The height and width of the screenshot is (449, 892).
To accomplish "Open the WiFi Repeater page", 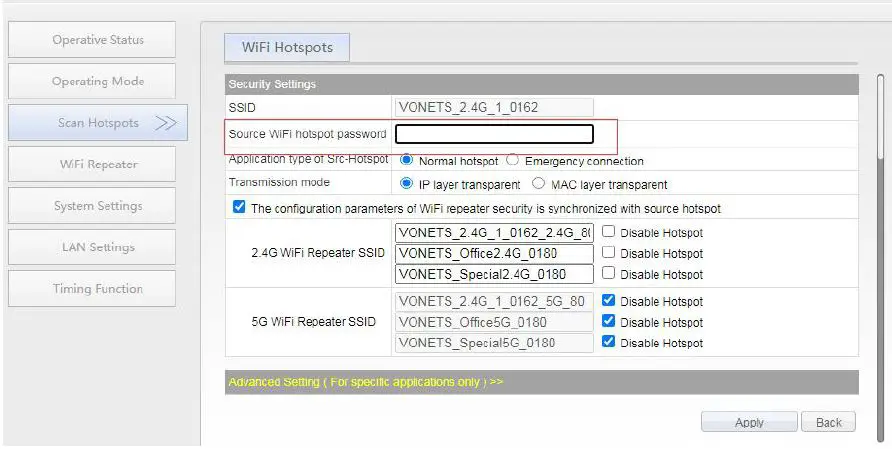I will tap(92, 164).
